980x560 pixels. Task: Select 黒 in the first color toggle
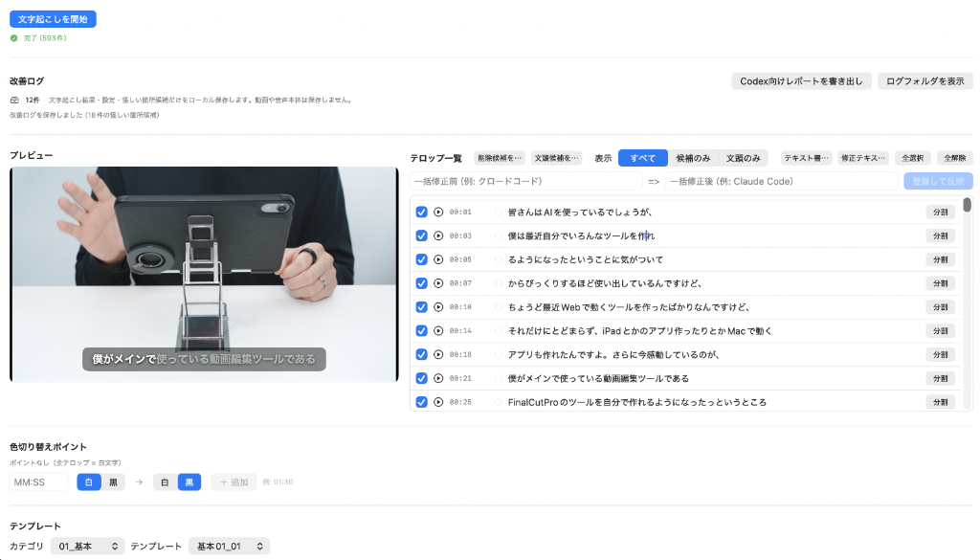click(x=113, y=482)
